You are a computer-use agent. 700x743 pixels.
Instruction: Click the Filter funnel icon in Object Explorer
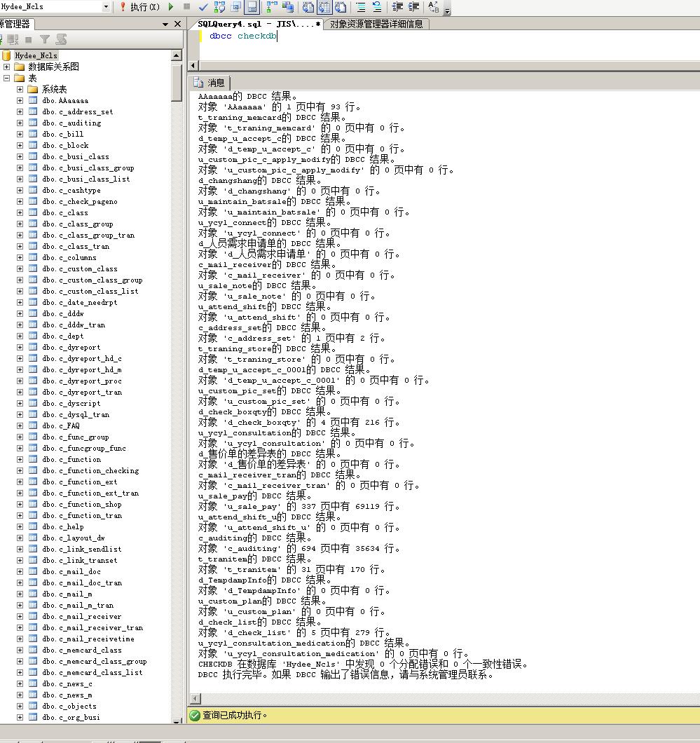coord(45,39)
